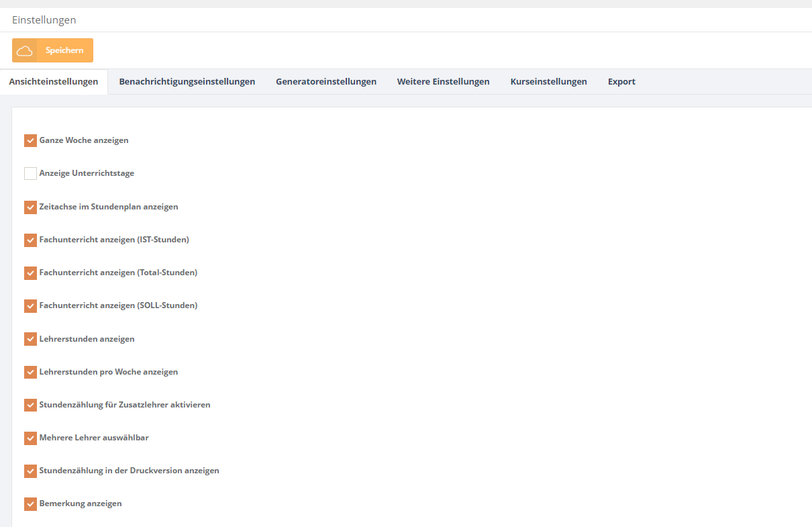Screen dimensions: 812x527
Task: Open the Benachrichtigungseinstellungen tab
Action: click(x=187, y=81)
